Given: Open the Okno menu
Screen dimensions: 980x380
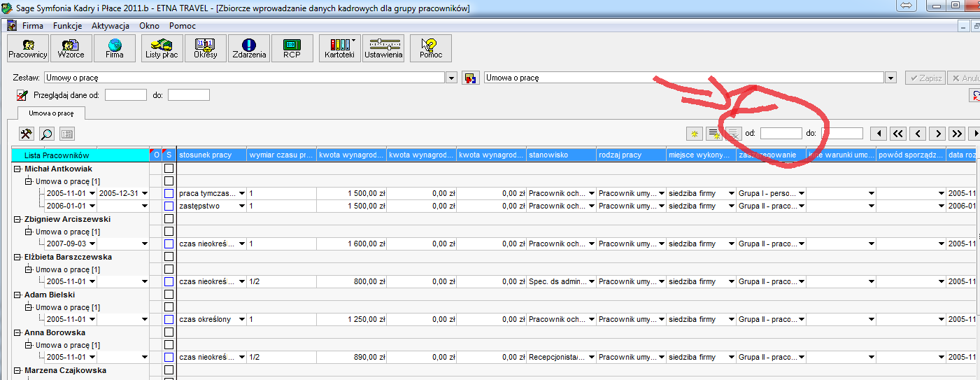Looking at the screenshot, I should coord(149,26).
